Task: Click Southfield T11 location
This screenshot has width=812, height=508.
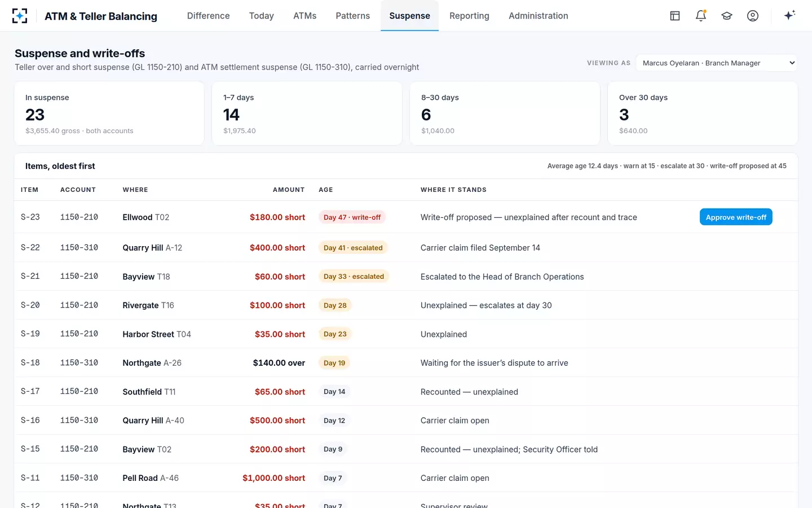Action: 149,392
